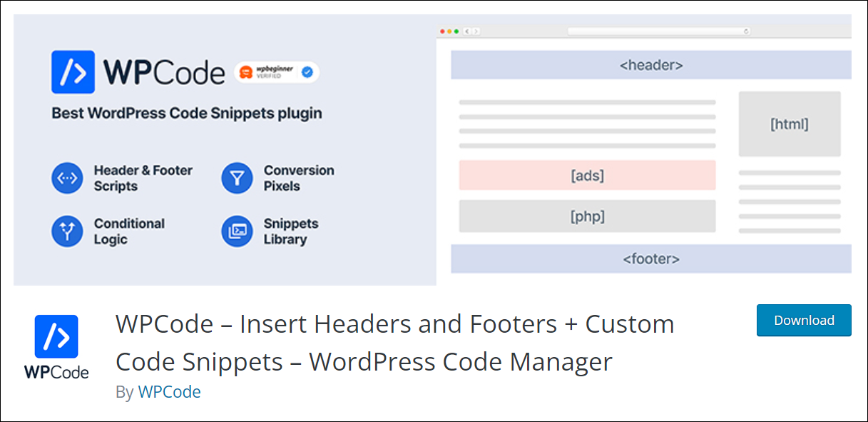Click the Header & Footer Scripts icon
This screenshot has height=422, width=868.
point(67,178)
